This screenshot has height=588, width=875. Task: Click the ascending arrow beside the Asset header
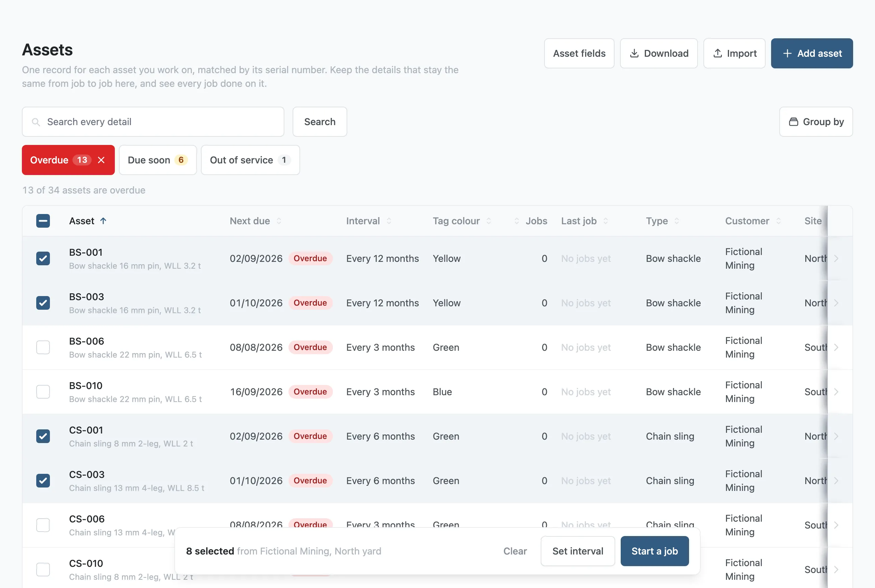click(x=104, y=221)
